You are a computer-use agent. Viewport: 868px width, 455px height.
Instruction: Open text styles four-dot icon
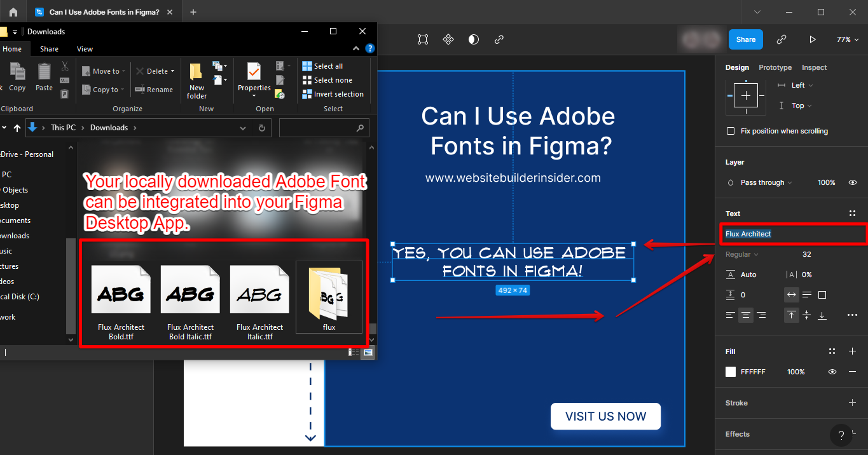(x=853, y=214)
